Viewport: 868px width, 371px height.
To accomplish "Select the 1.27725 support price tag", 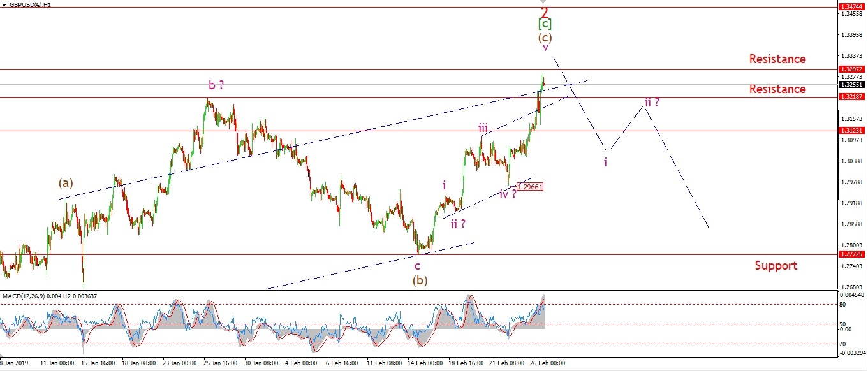I will coord(852,254).
